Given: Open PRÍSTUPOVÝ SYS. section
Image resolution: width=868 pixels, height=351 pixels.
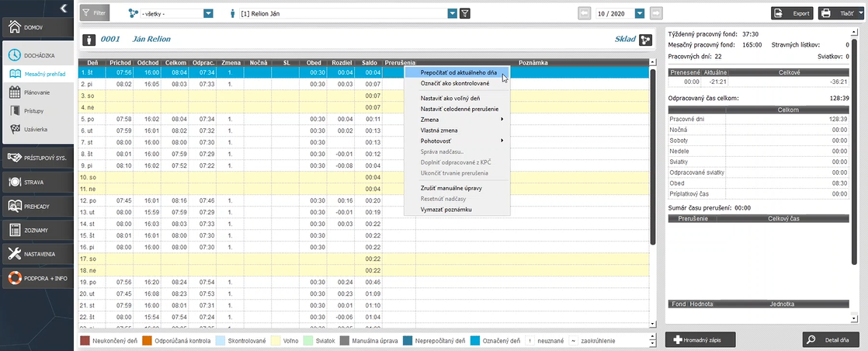Looking at the screenshot, I should coord(37,158).
